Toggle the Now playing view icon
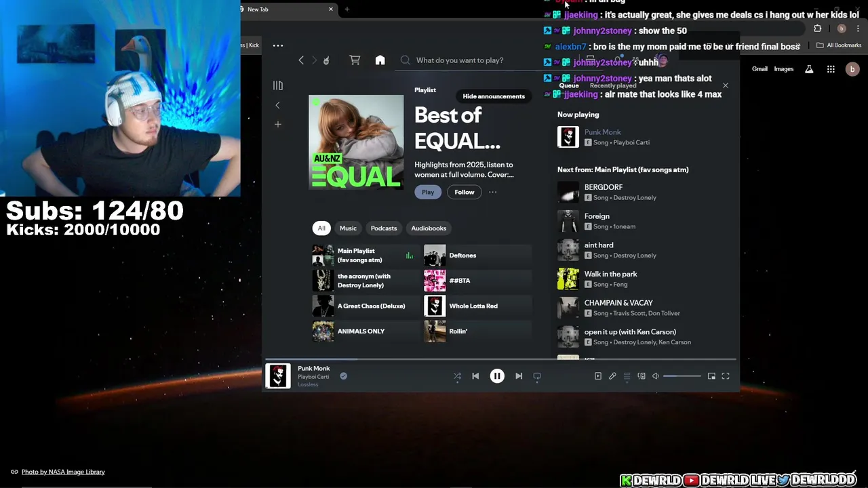The height and width of the screenshot is (488, 868). point(597,376)
